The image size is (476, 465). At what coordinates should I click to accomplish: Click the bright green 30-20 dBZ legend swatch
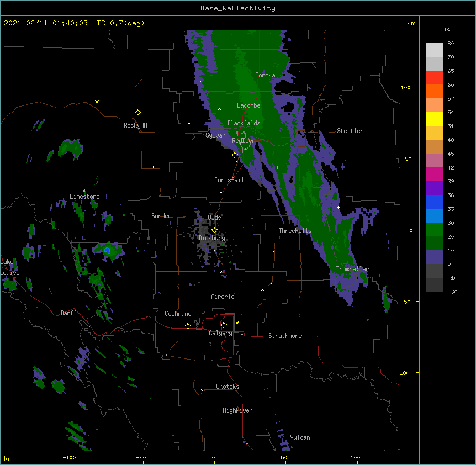[434, 230]
